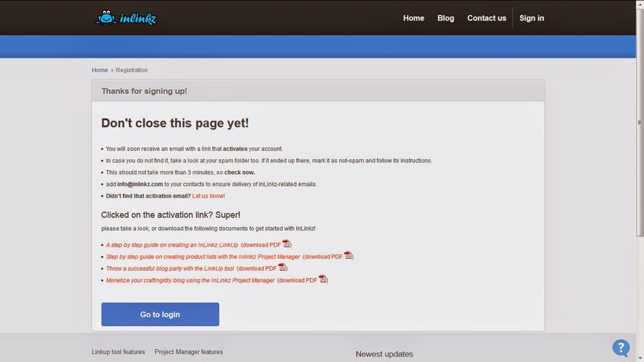Click PDF icon for InLinkz LinkUp guide

286,244
